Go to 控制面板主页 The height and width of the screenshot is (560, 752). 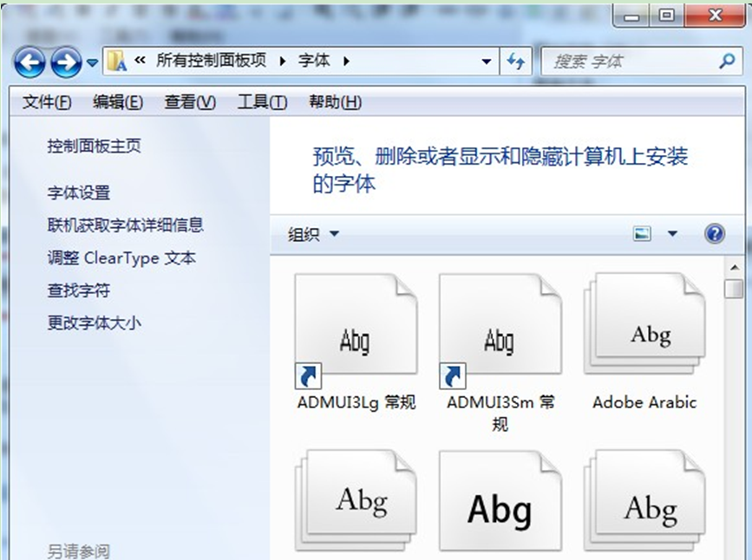click(x=94, y=146)
